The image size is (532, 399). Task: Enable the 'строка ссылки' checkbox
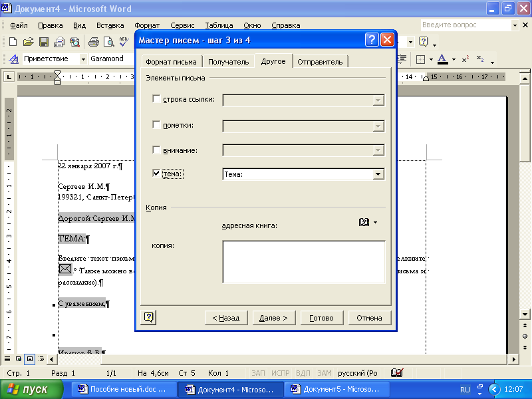click(x=156, y=99)
